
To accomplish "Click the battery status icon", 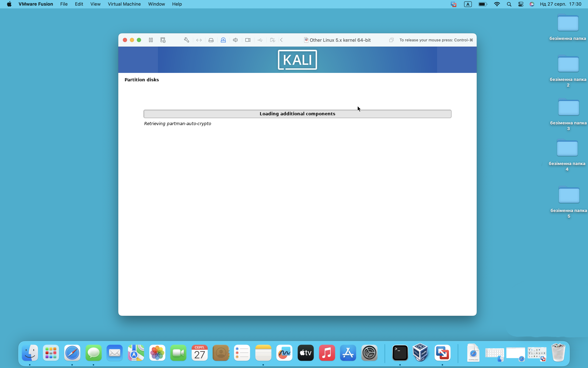I will pyautogui.click(x=482, y=4).
